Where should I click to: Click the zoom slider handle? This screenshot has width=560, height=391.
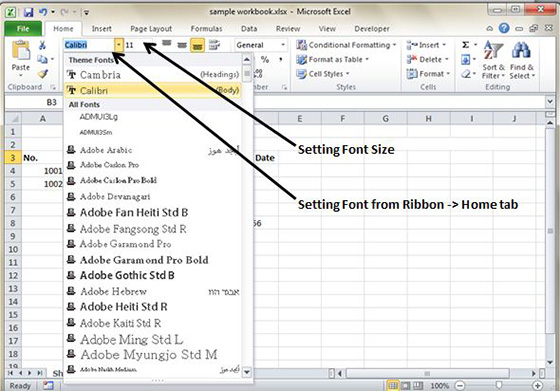pos(499,385)
